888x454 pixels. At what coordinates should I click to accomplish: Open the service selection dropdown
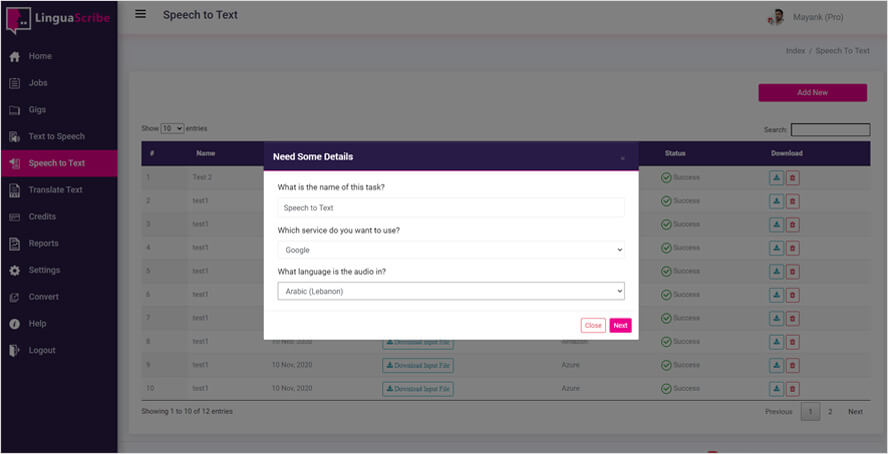(x=451, y=249)
